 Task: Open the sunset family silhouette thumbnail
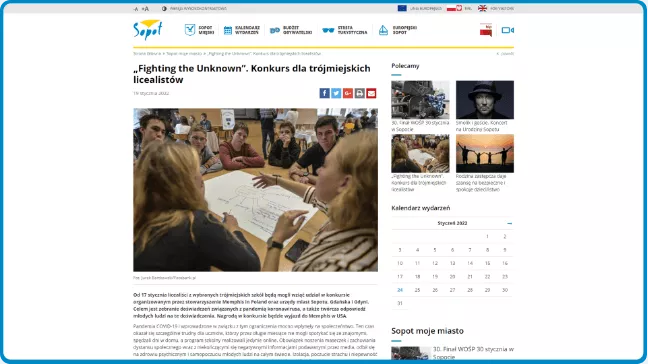(x=485, y=153)
